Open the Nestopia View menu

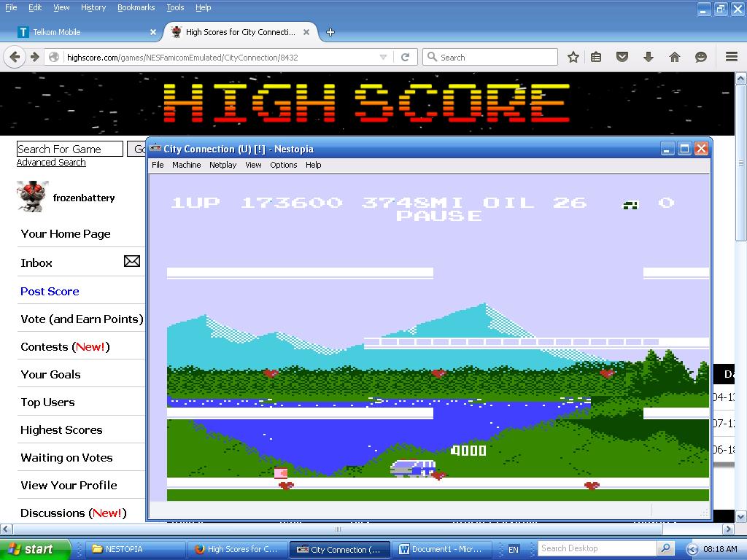(253, 165)
